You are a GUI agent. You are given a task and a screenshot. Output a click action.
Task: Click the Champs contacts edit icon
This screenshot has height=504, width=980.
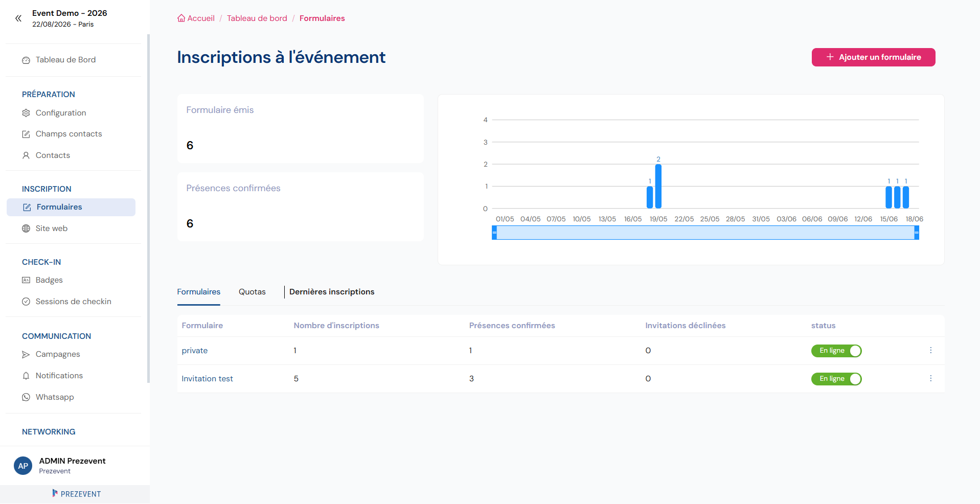[x=26, y=134]
